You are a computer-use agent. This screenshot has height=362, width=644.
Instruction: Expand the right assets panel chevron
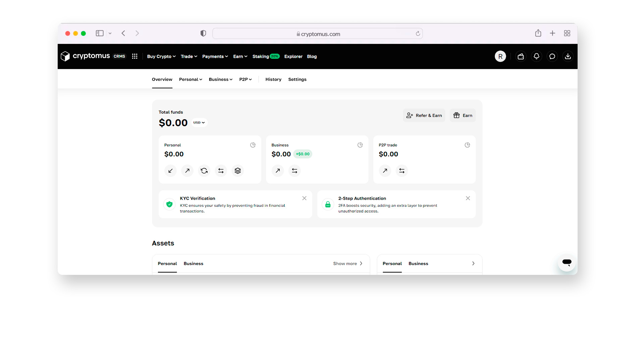[473, 263]
